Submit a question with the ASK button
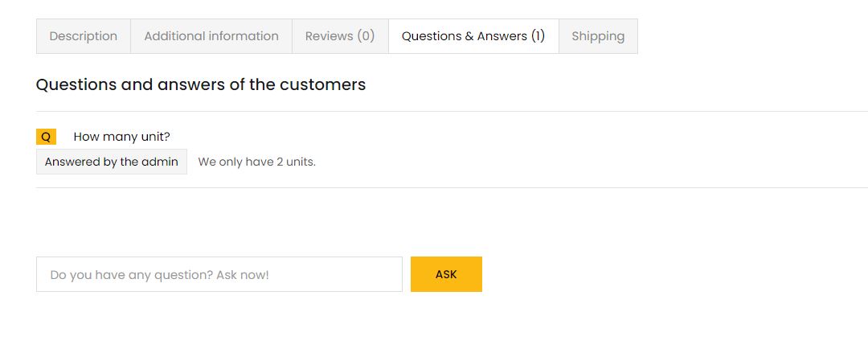868x353 pixels. (446, 274)
